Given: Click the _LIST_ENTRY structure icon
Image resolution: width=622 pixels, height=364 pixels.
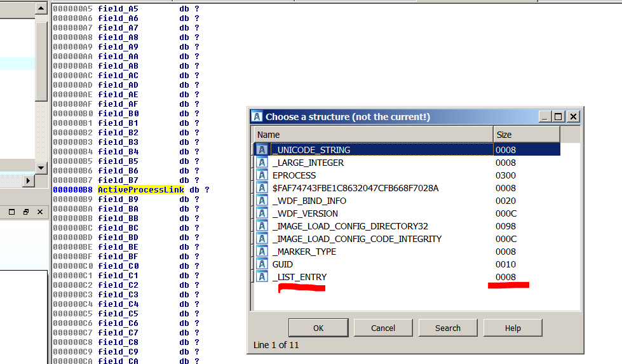Looking at the screenshot, I should coord(262,277).
